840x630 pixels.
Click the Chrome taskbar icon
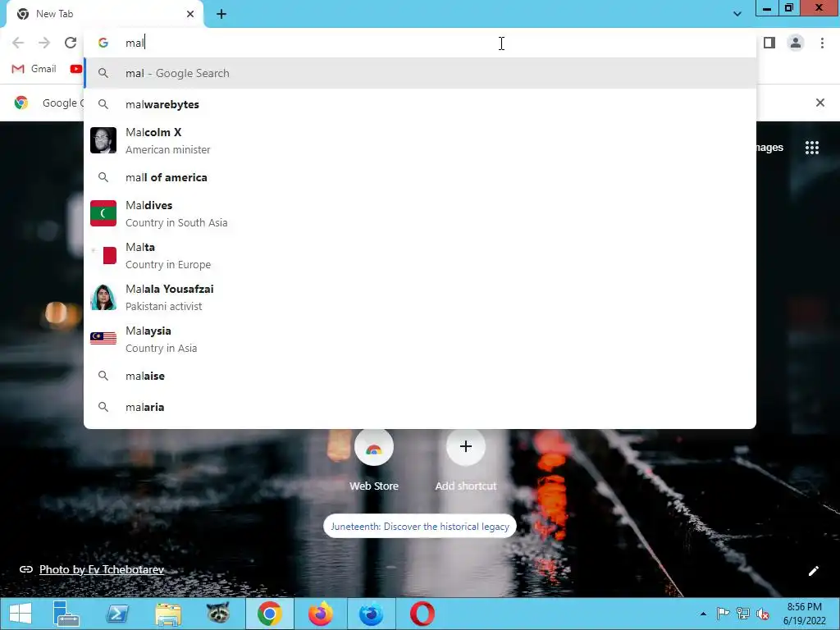click(x=269, y=614)
